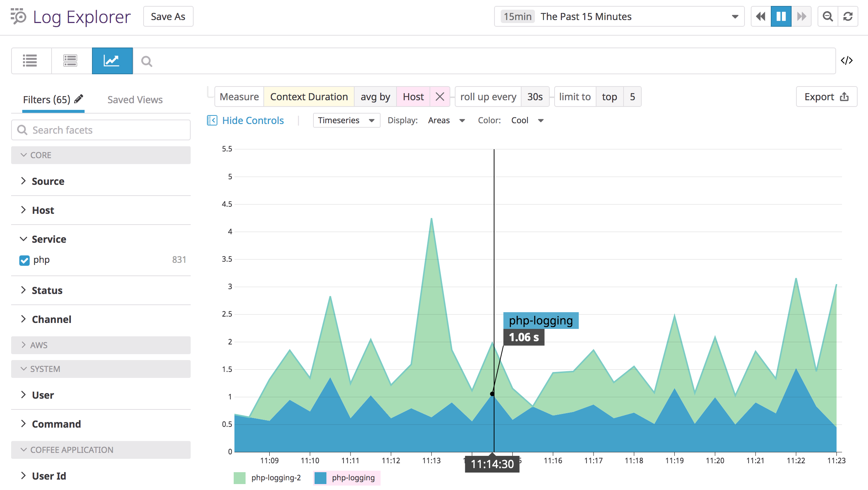Click the Datadog logo

coord(18,16)
